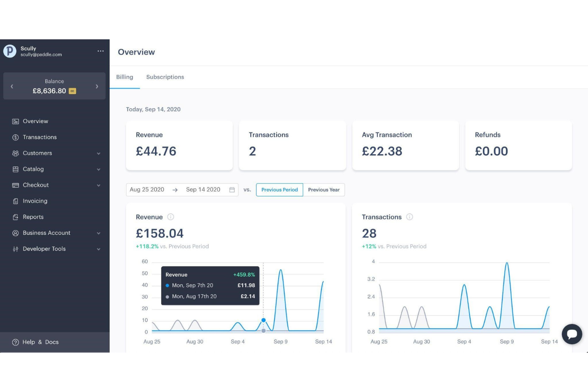Click the £158.04 revenue total
This screenshot has width=588, height=392.
coord(160,234)
